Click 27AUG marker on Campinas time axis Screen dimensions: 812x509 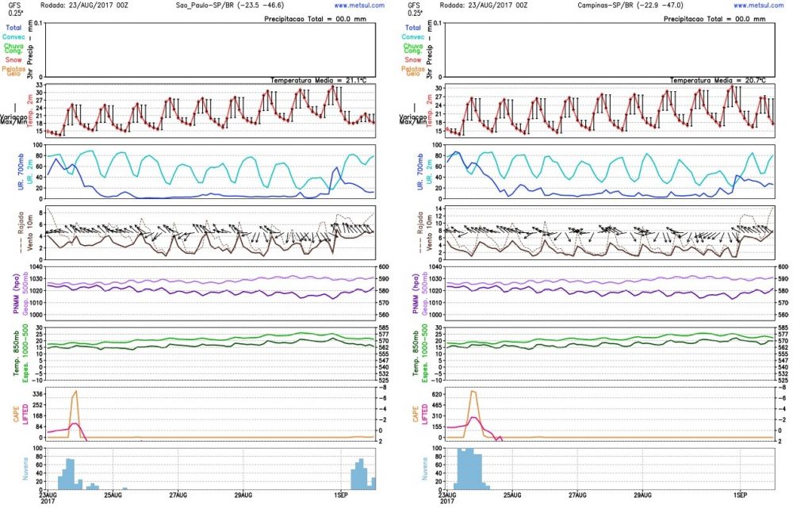(577, 495)
